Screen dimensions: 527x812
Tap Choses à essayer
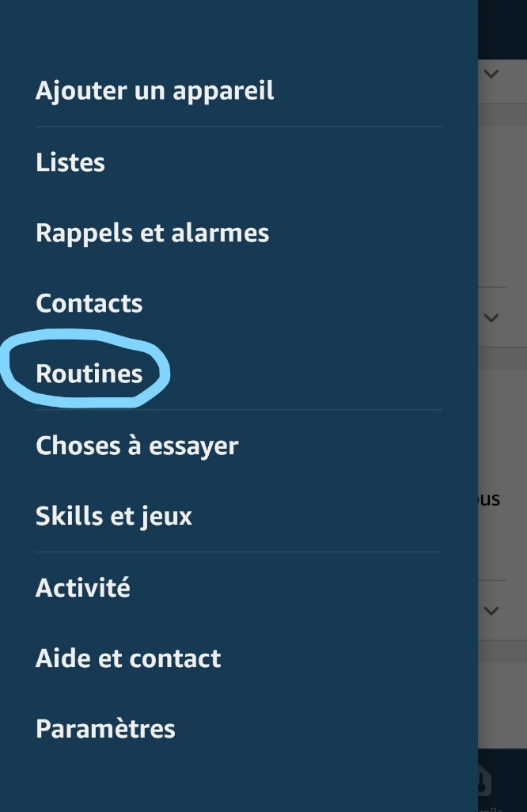click(137, 446)
